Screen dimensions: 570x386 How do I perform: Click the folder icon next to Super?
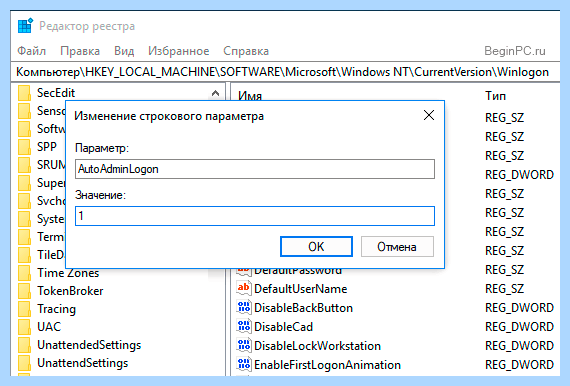[24, 183]
